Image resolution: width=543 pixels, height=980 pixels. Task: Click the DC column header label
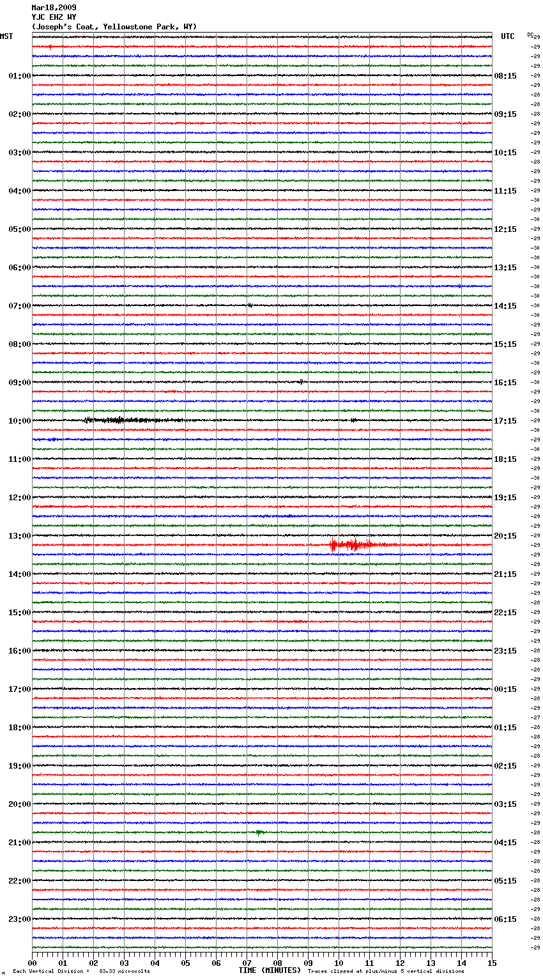point(530,34)
